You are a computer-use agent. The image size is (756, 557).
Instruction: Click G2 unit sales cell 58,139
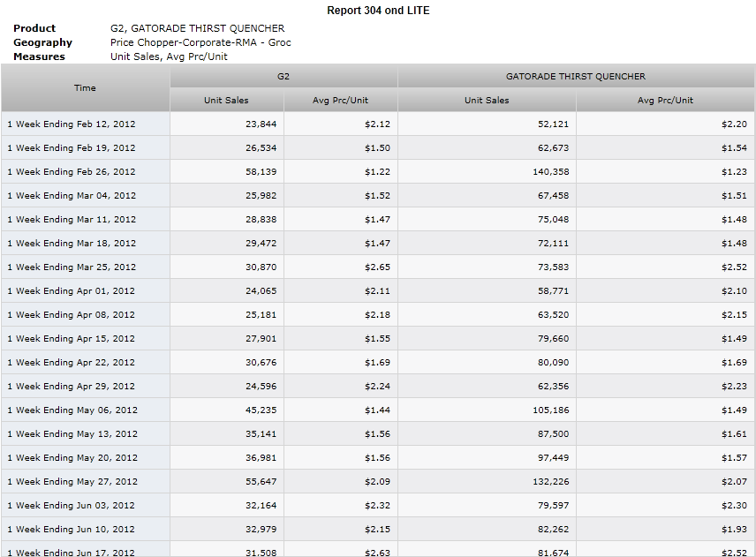click(x=227, y=171)
